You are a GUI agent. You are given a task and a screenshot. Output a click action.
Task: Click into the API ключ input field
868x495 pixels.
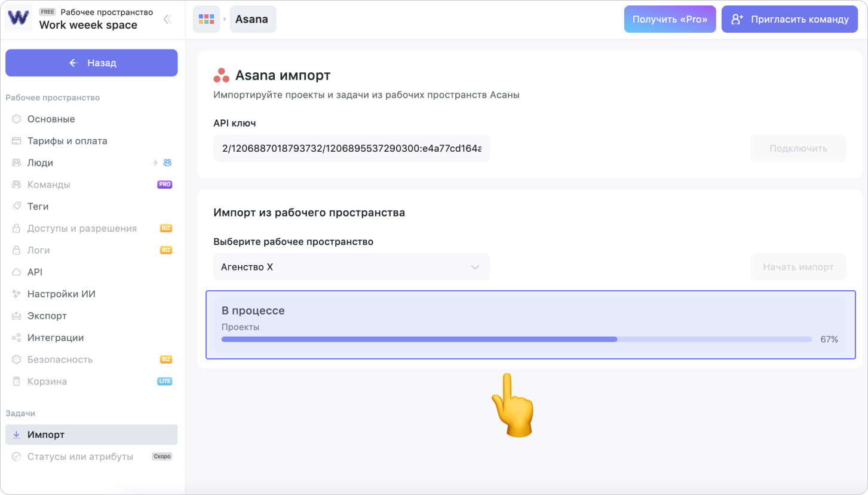351,148
